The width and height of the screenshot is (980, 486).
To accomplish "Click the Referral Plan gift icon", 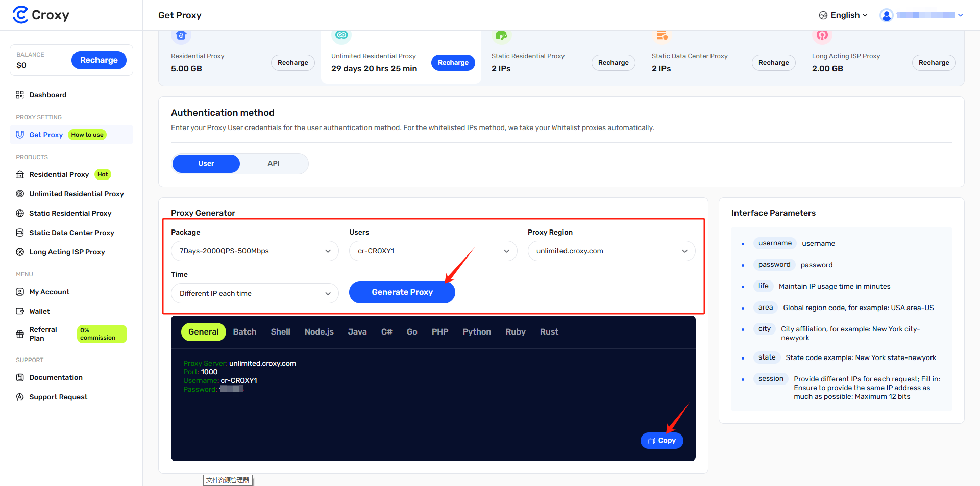I will pyautogui.click(x=20, y=334).
